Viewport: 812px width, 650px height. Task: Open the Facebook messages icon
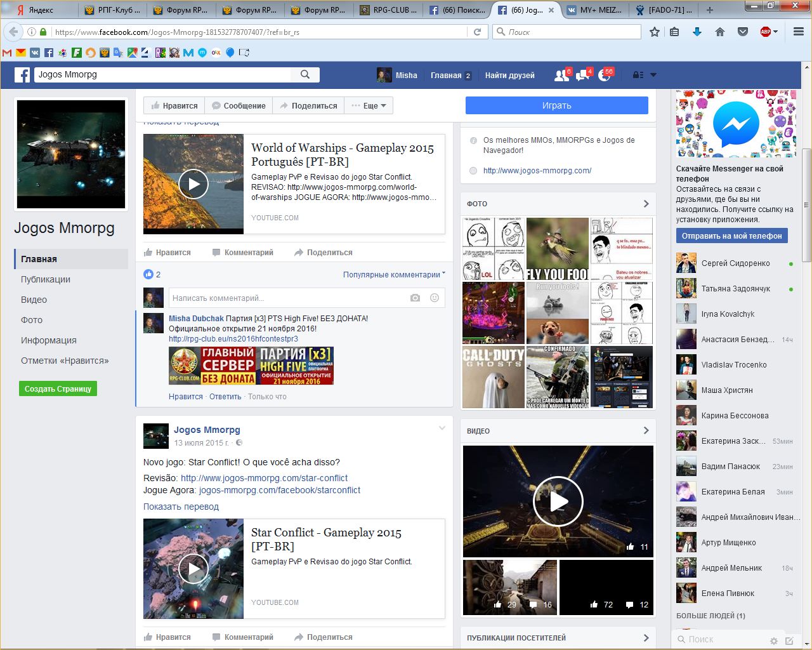583,75
